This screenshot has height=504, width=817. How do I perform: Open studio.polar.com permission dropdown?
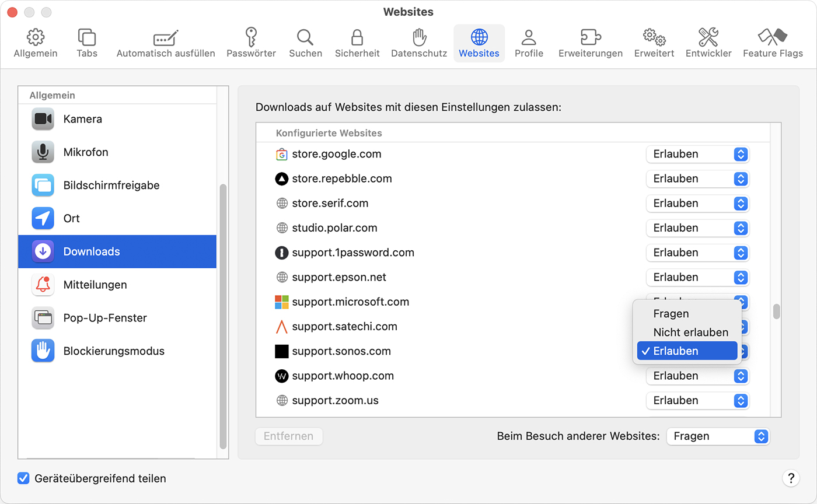697,228
